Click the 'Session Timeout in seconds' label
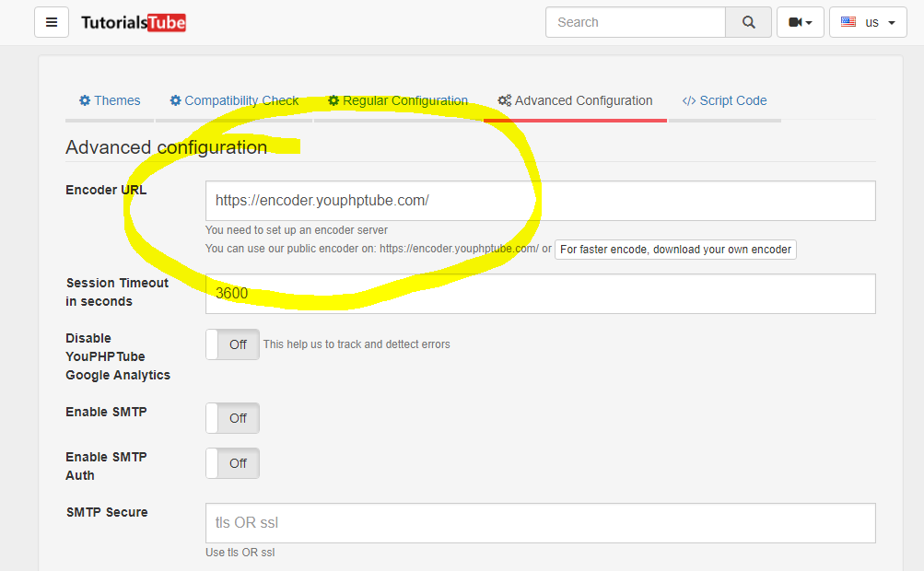 (117, 292)
